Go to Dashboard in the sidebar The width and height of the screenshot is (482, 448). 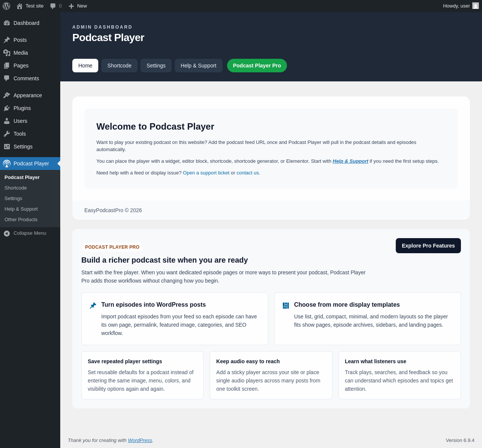point(30,23)
